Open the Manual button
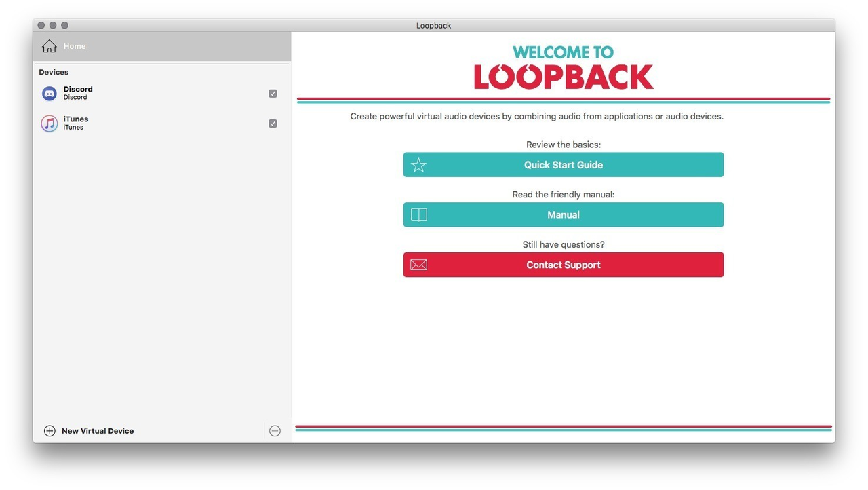The height and width of the screenshot is (490, 868). pos(564,214)
